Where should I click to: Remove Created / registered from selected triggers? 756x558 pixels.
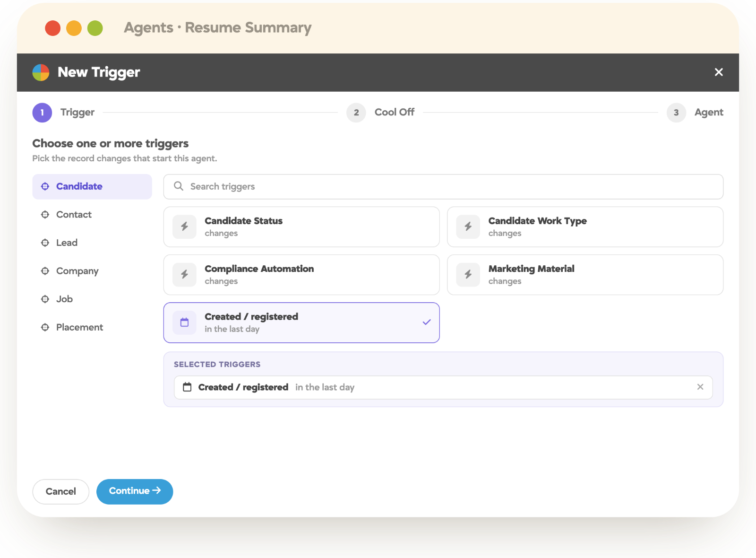pyautogui.click(x=700, y=387)
